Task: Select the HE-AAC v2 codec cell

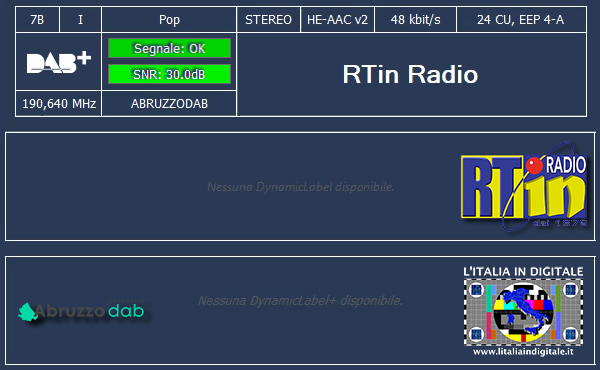Action: (x=338, y=20)
